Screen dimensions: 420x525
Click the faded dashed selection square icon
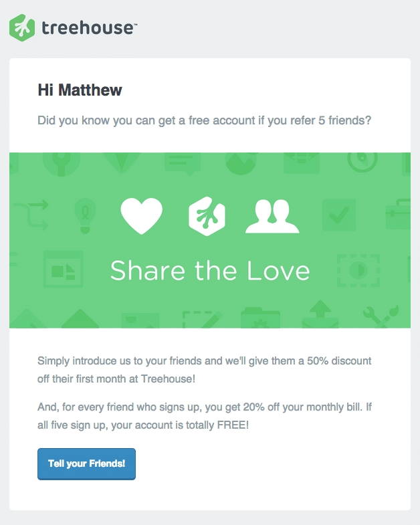(x=358, y=269)
